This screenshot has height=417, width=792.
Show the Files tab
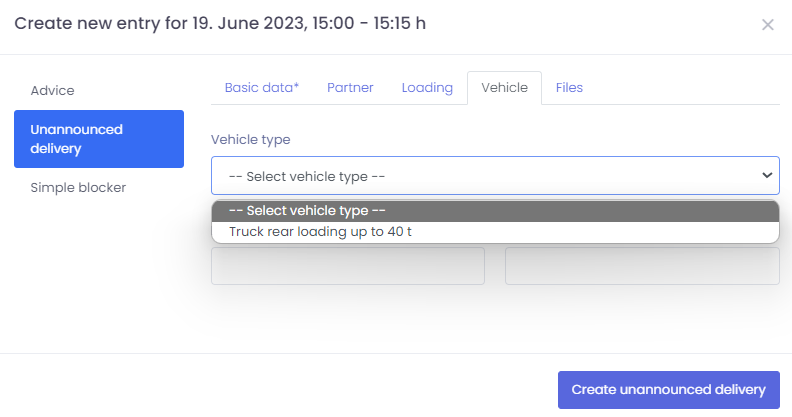point(569,88)
